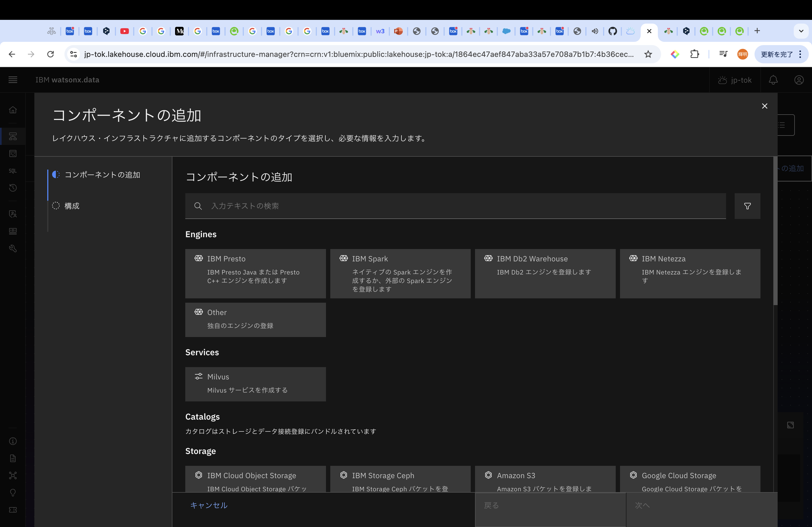Viewport: 812px width, 527px height.
Task: Click the access control sidebar icon
Action: (13, 214)
